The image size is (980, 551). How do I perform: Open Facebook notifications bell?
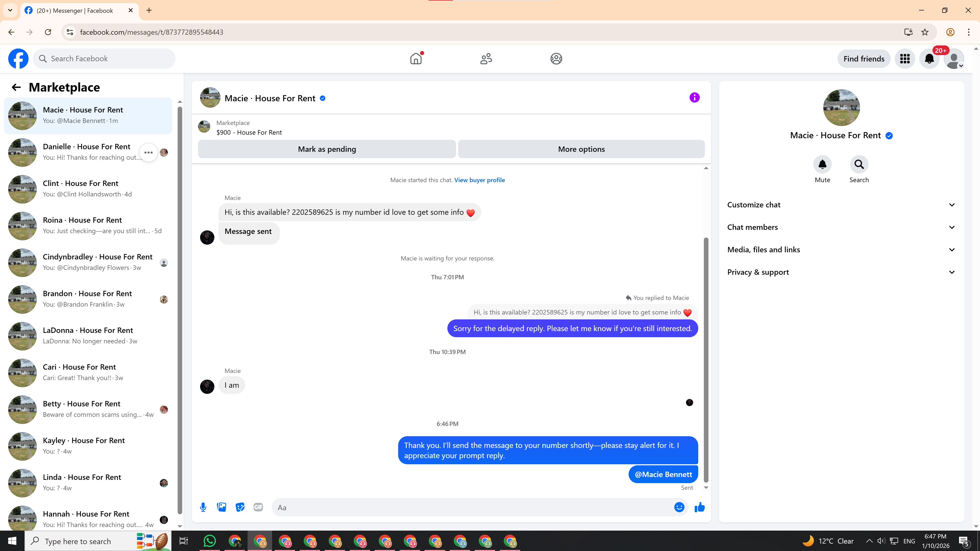coord(929,59)
